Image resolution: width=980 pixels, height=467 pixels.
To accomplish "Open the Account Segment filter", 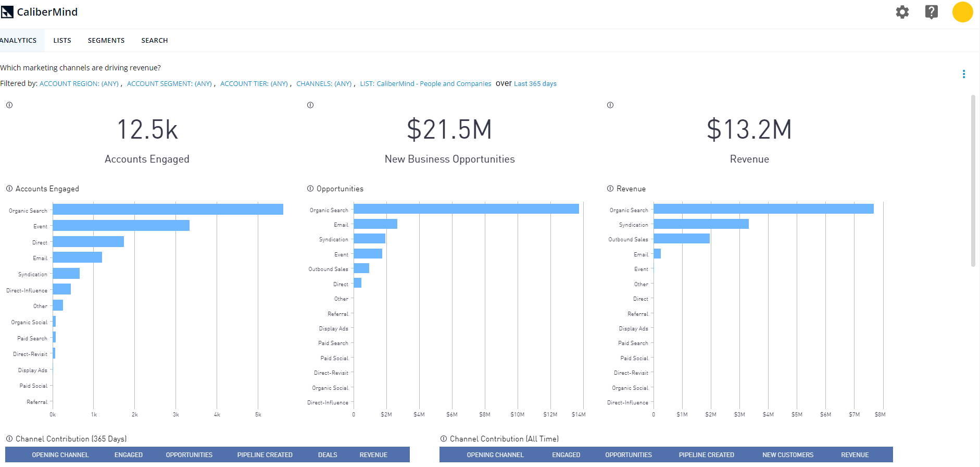I will (169, 83).
